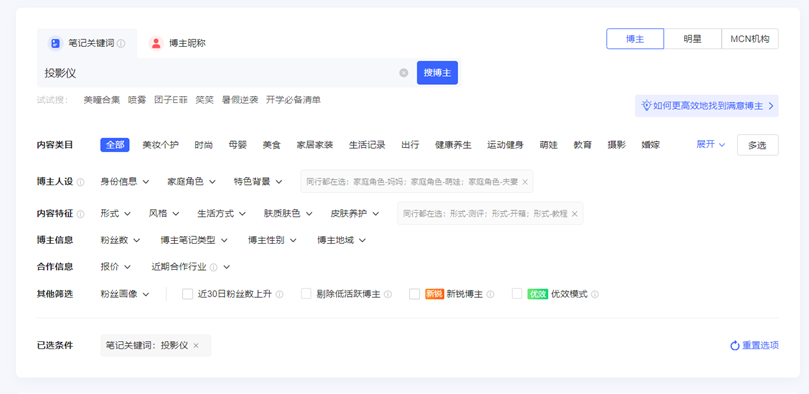Click the 搜博主 search button
This screenshot has height=394, width=809.
click(x=437, y=73)
